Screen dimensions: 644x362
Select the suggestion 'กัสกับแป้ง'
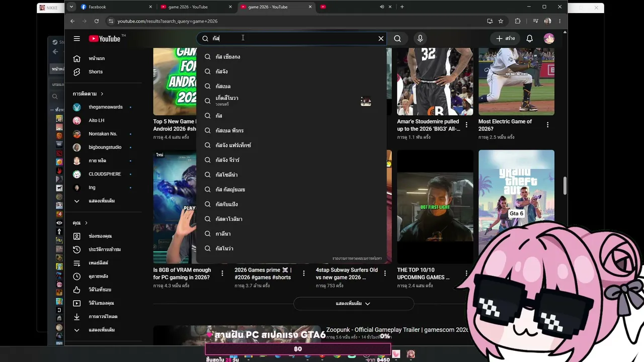(x=292, y=204)
